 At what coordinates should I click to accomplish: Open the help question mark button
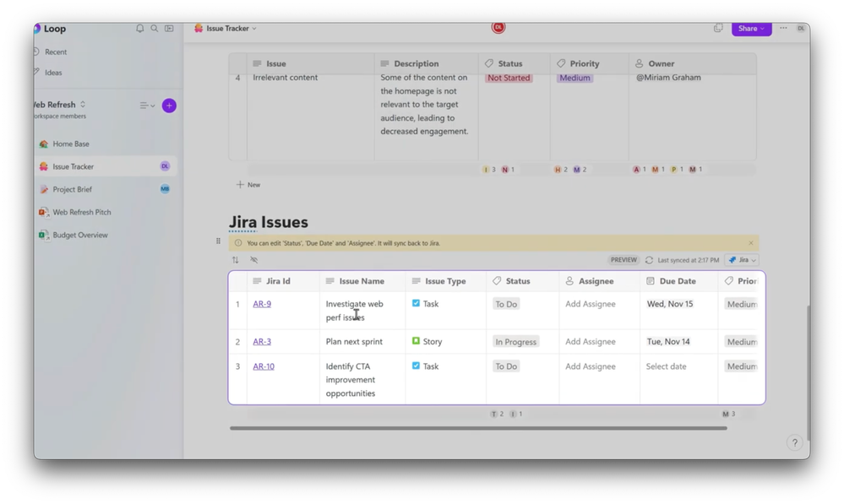click(x=794, y=442)
